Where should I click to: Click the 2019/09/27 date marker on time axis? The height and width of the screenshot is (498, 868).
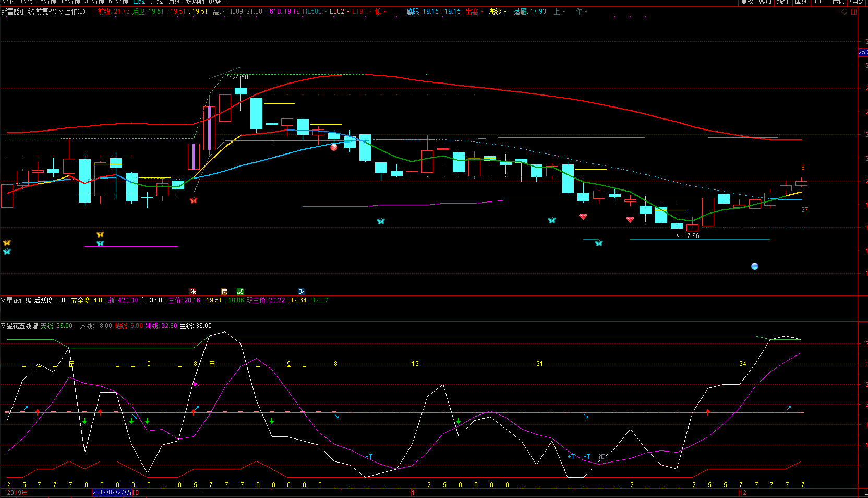[x=112, y=492]
